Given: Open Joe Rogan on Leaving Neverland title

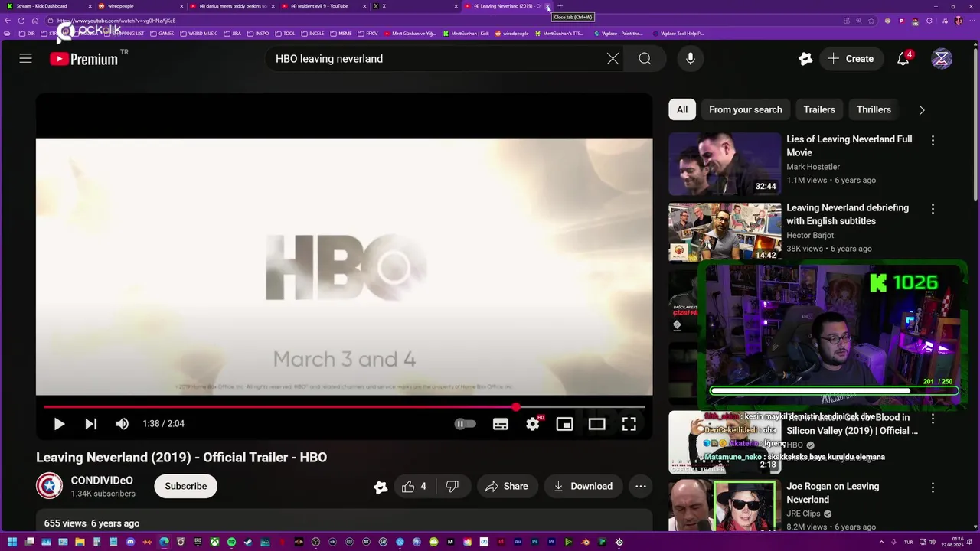Looking at the screenshot, I should coord(832,493).
